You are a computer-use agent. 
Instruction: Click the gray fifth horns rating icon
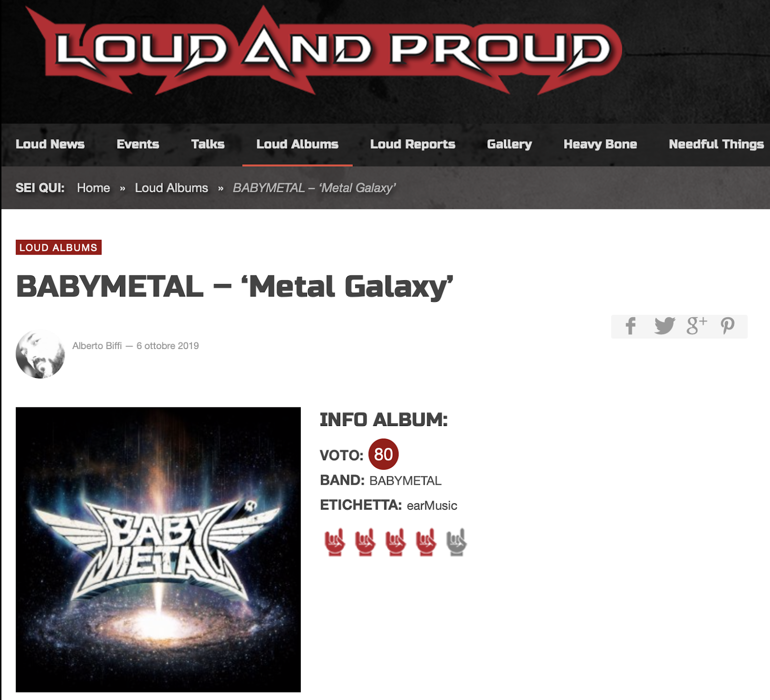pos(457,542)
